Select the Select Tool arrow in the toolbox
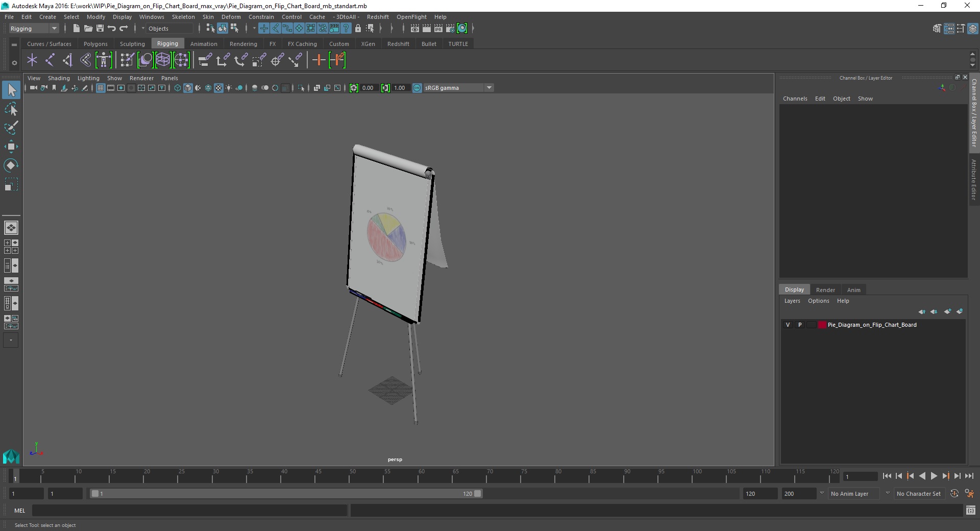Viewport: 980px width, 531px height. tap(11, 90)
